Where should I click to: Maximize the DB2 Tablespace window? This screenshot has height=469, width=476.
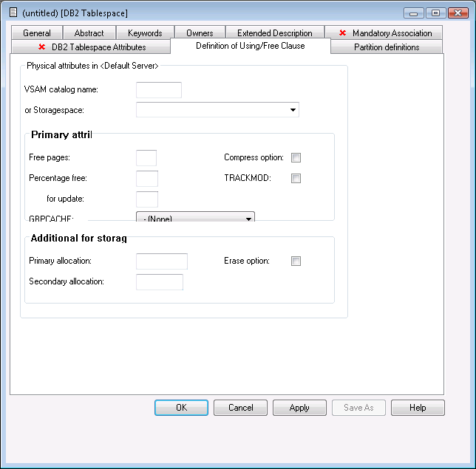click(435, 13)
